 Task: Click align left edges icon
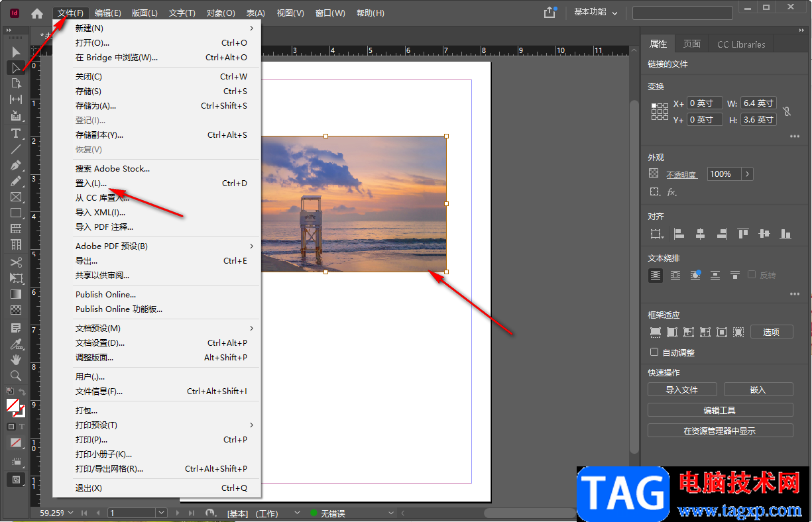[x=679, y=234]
